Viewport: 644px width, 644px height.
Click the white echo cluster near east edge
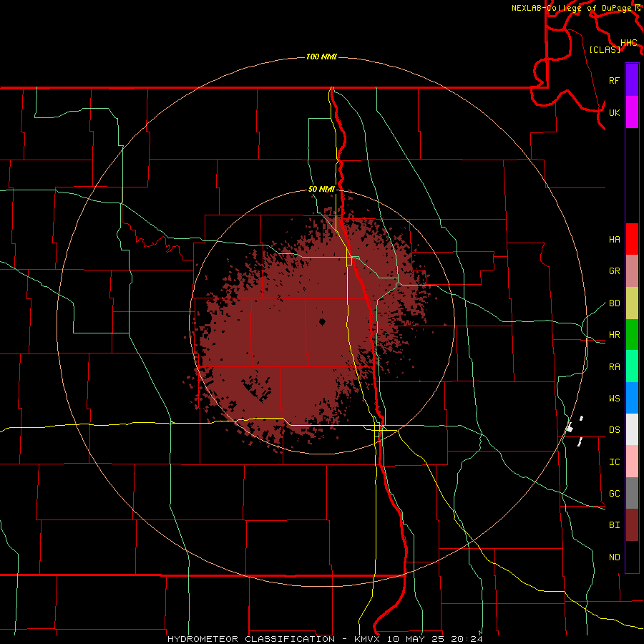point(570,428)
